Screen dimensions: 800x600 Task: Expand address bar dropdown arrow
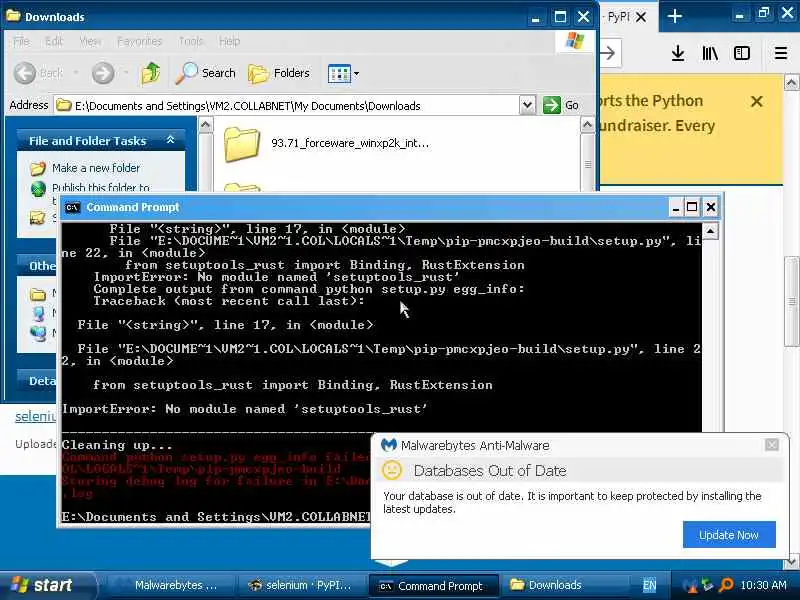point(528,106)
